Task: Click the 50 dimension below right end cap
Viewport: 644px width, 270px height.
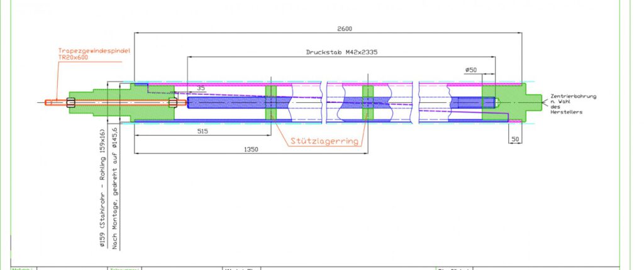Action: pyautogui.click(x=516, y=138)
